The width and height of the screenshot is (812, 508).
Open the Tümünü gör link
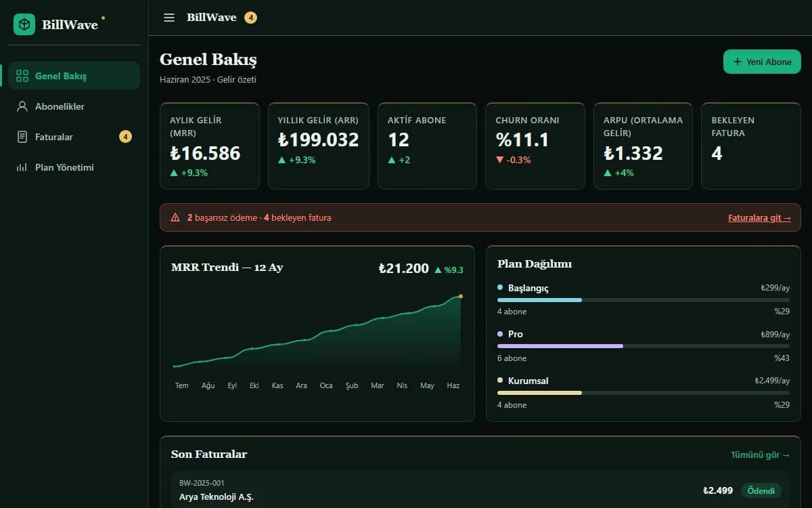(x=760, y=454)
